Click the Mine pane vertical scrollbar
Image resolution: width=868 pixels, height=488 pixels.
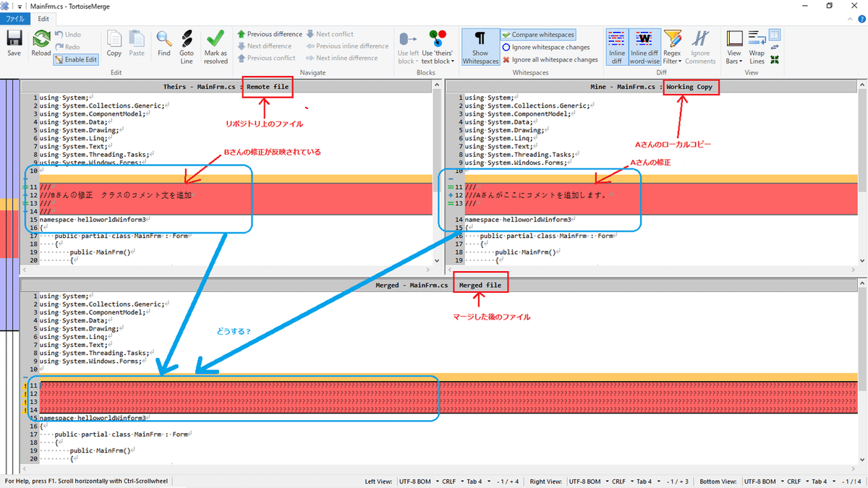click(x=861, y=174)
